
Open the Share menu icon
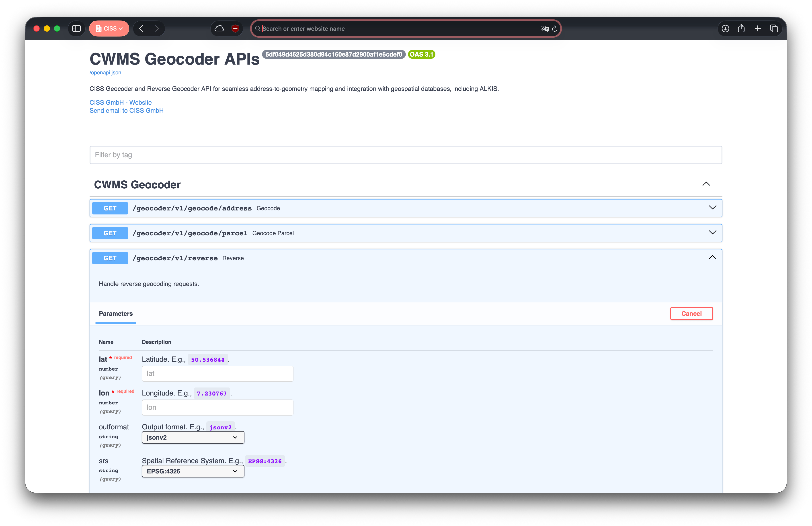[x=741, y=28]
